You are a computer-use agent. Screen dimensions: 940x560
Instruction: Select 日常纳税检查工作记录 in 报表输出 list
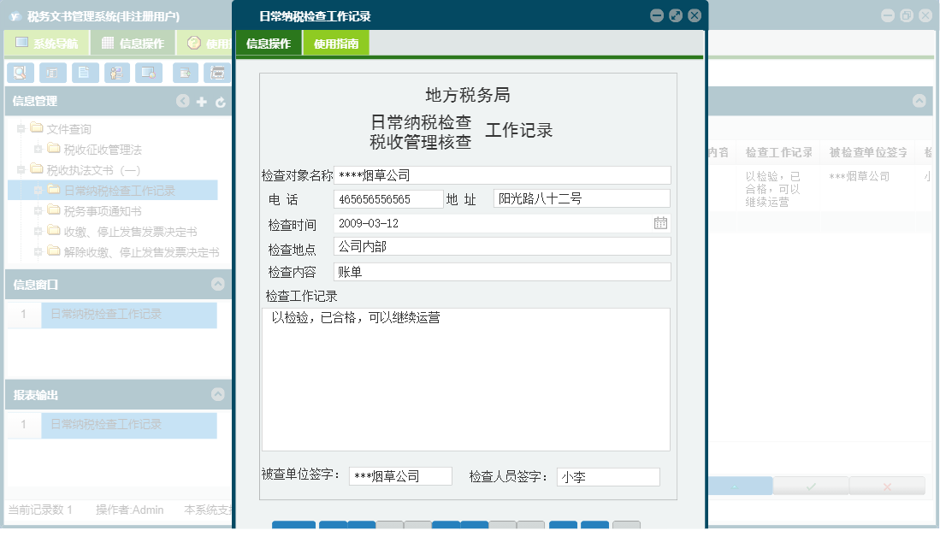[x=128, y=425]
